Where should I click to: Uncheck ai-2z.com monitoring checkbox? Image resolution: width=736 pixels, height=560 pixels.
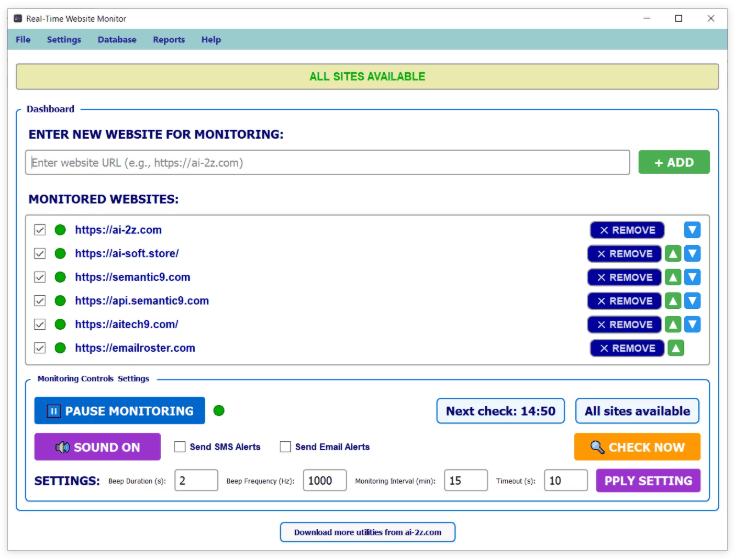pos(40,230)
